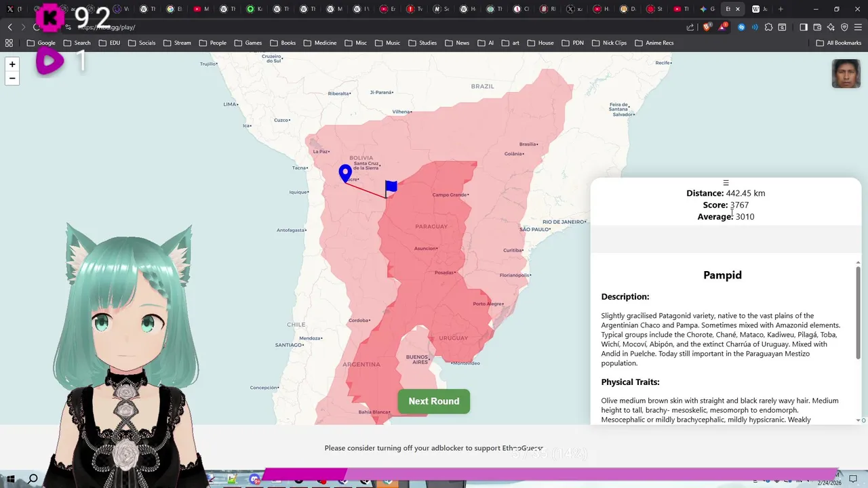Open the People bookmarks folder
Screen dimensions: 868x488
click(212, 43)
